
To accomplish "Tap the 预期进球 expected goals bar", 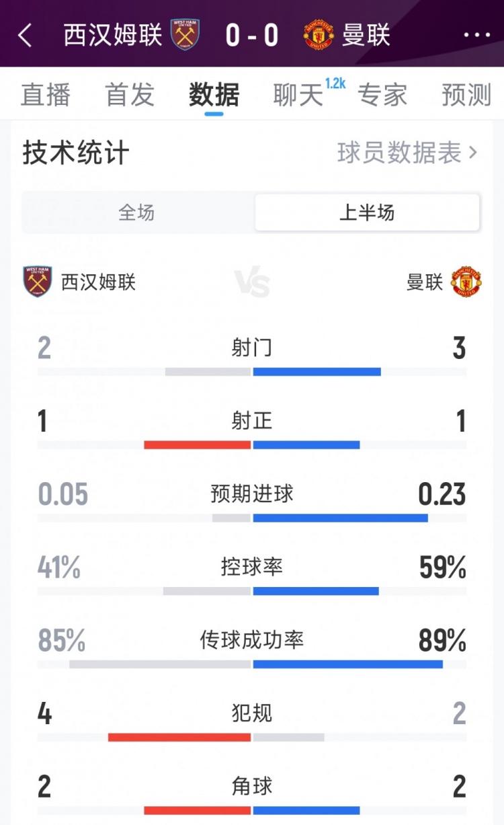I will click(x=252, y=518).
